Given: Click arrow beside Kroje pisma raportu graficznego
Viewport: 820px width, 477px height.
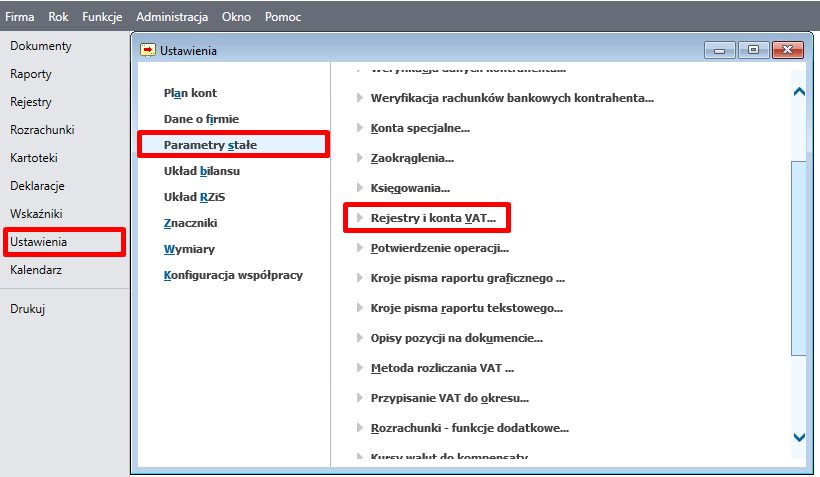Looking at the screenshot, I should tap(359, 277).
